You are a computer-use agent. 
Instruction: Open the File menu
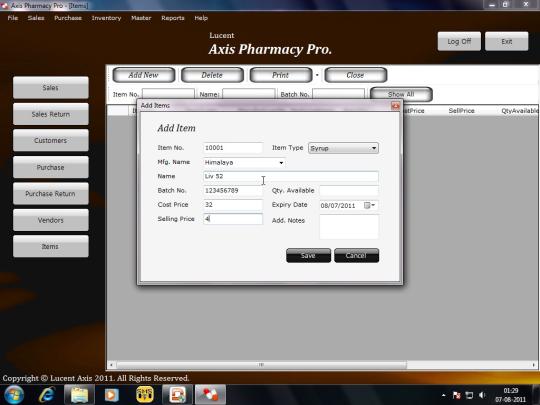[x=13, y=18]
